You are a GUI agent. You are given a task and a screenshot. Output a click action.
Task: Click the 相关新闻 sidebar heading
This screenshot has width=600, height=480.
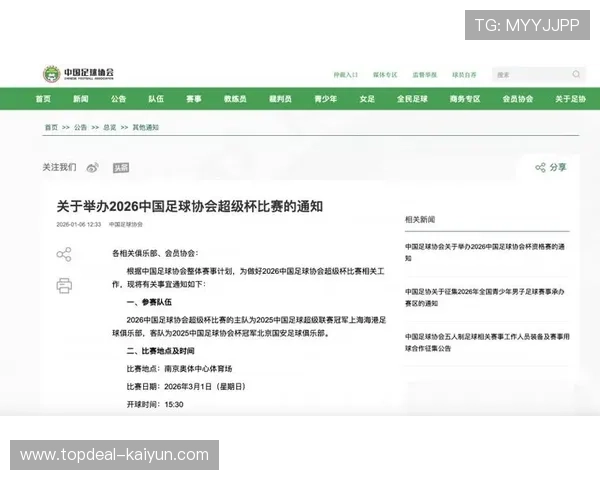(420, 219)
